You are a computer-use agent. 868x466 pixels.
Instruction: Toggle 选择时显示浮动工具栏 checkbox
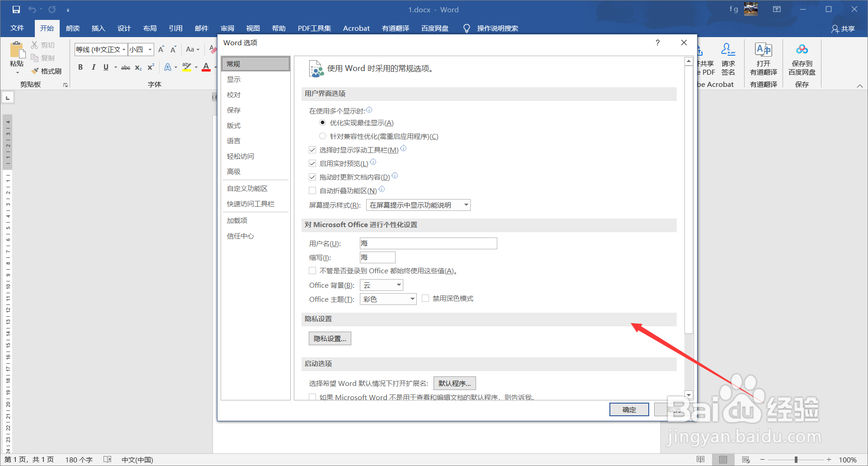click(x=312, y=150)
